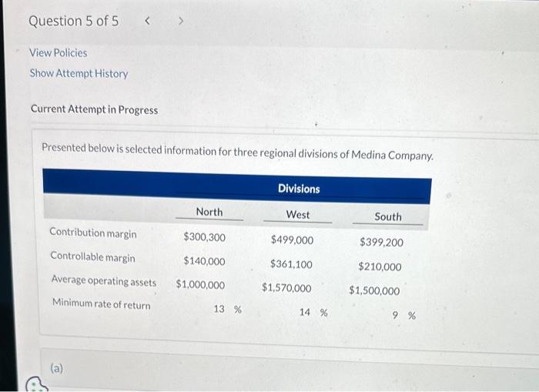
Task: Select the $1,570,000 West operating assets value
Action: pos(286,287)
